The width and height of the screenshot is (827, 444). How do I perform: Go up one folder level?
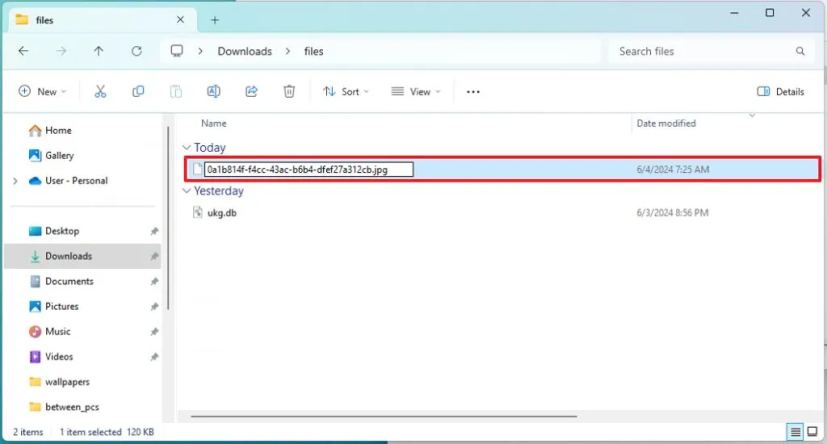coord(99,51)
